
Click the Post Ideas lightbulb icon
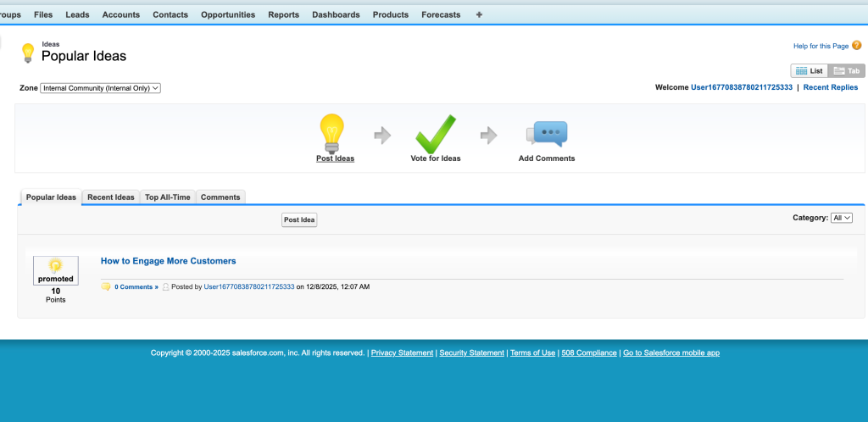click(331, 133)
